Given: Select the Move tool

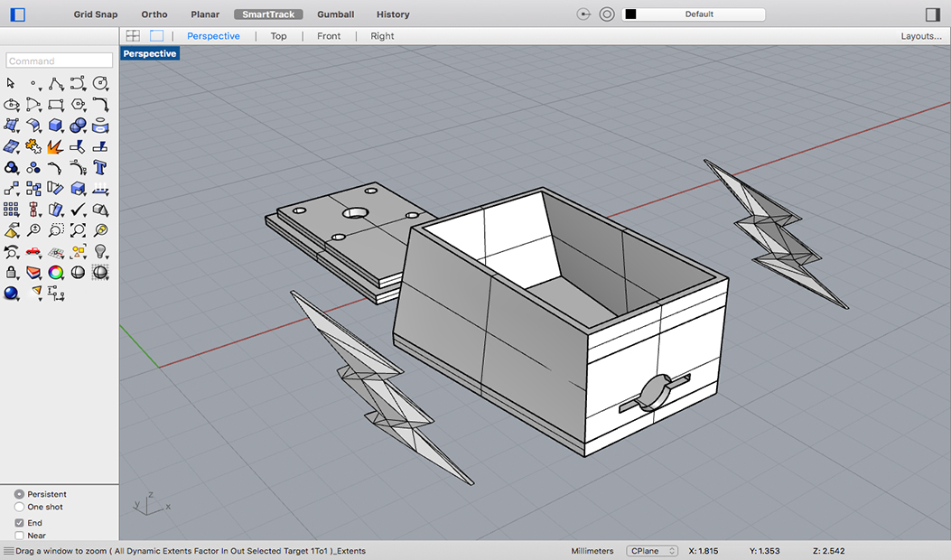Looking at the screenshot, I should tap(11, 189).
